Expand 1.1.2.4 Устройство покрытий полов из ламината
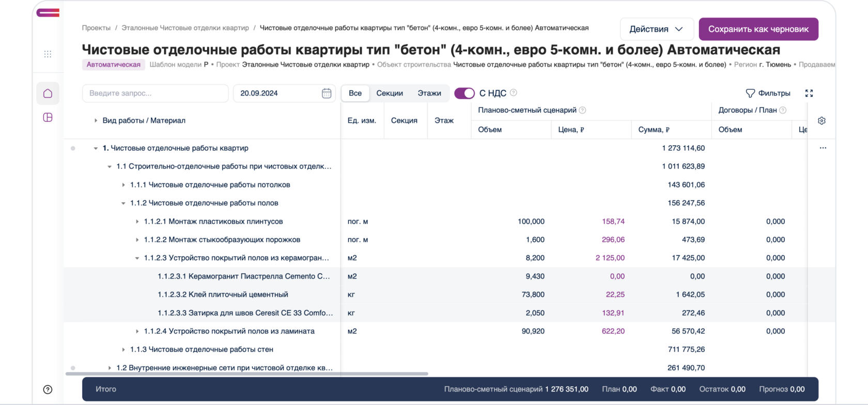 pyautogui.click(x=137, y=331)
